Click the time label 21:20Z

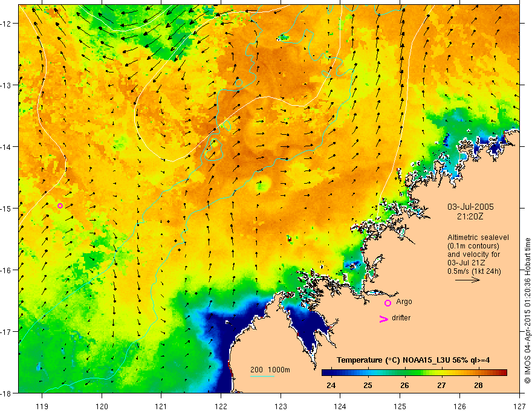click(x=470, y=216)
